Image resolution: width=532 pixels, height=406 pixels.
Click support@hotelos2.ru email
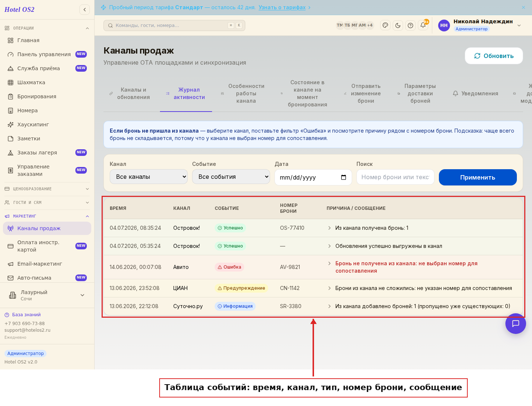coord(27,330)
